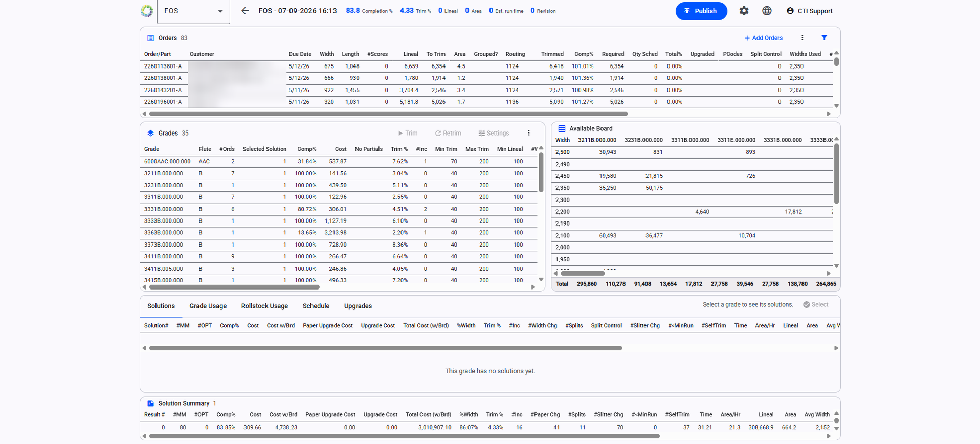The height and width of the screenshot is (444, 980).
Task: Open the language globe icon
Action: (767, 11)
